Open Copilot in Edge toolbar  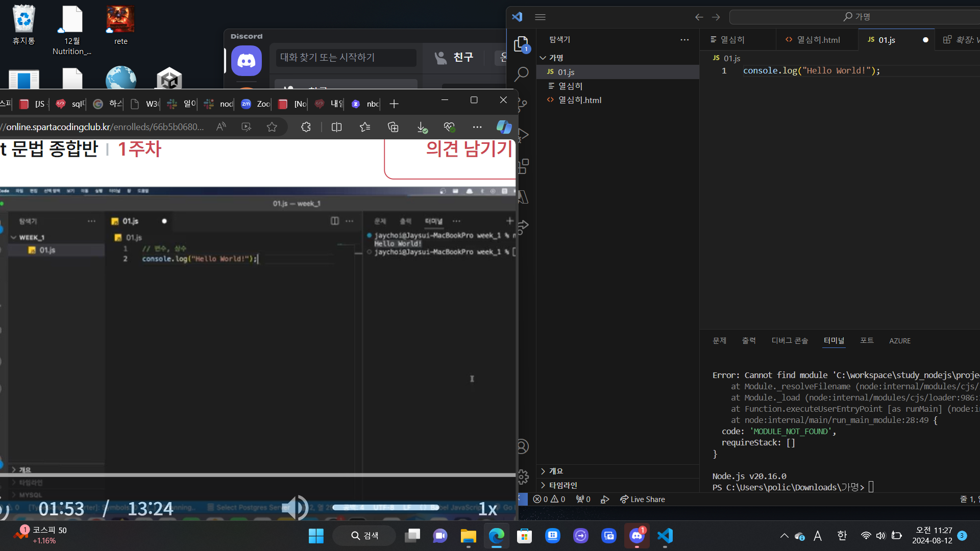(504, 127)
